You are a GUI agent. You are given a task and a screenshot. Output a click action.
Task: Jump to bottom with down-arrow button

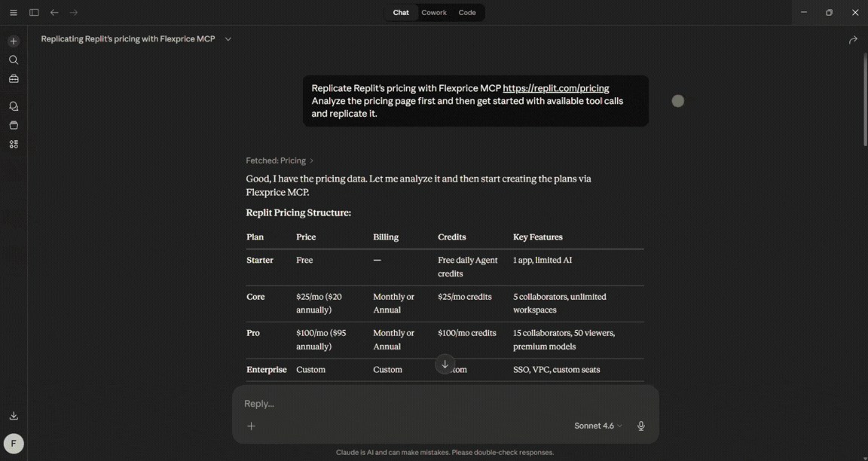(445, 364)
